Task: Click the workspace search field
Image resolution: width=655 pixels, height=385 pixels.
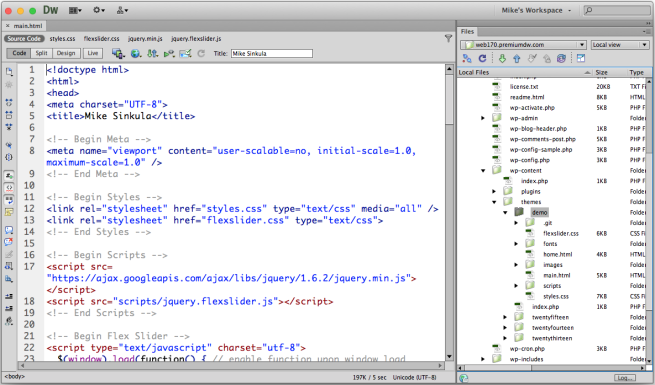Action: (x=617, y=10)
